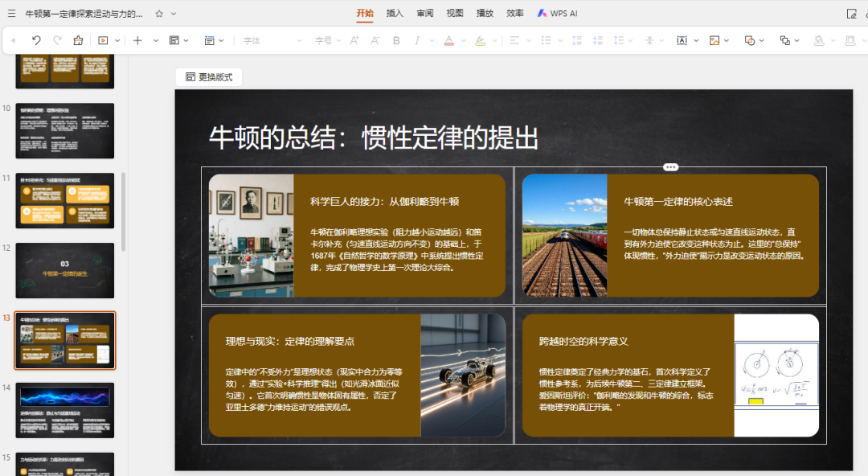Select the Insert Shapes icon
868x476 pixels.
(x=749, y=40)
